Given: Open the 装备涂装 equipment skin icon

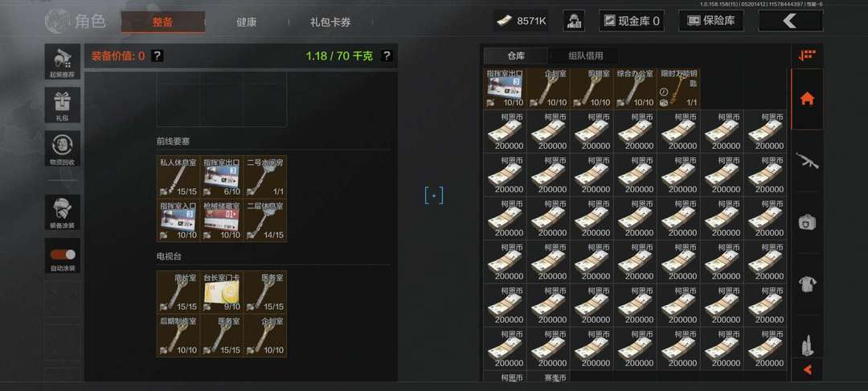Looking at the screenshot, I should click(x=63, y=212).
